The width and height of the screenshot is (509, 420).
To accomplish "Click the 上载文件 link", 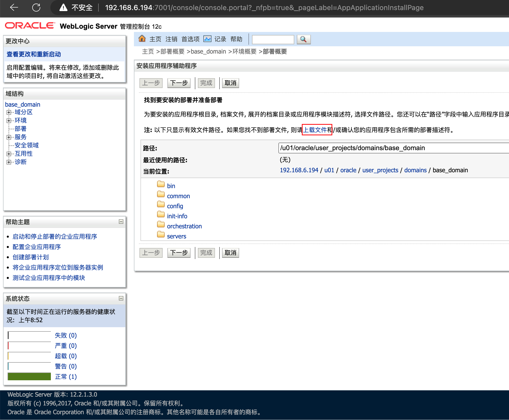I will [x=315, y=130].
